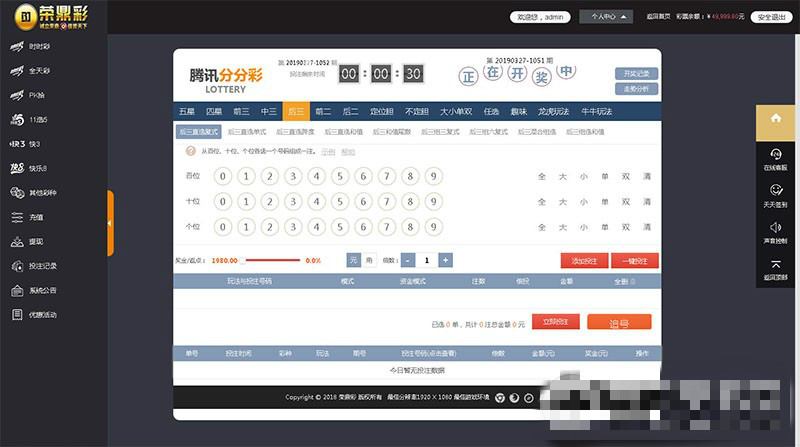Click 全 quick-select in 百位 row
Screen dimensions: 800x447
(542, 177)
